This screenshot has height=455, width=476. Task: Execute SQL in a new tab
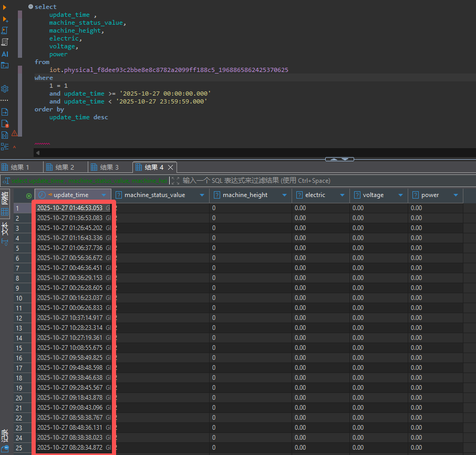coord(5,19)
